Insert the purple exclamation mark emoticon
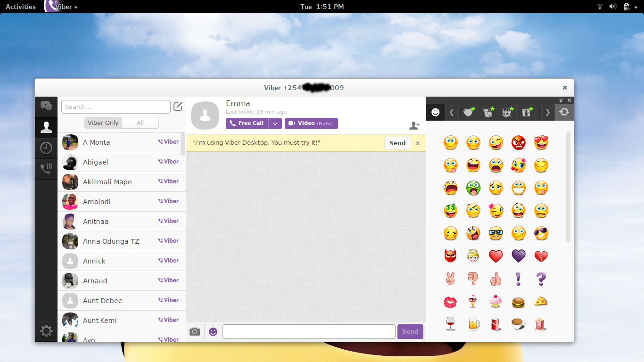Screen dimensions: 644x362 tap(519, 279)
